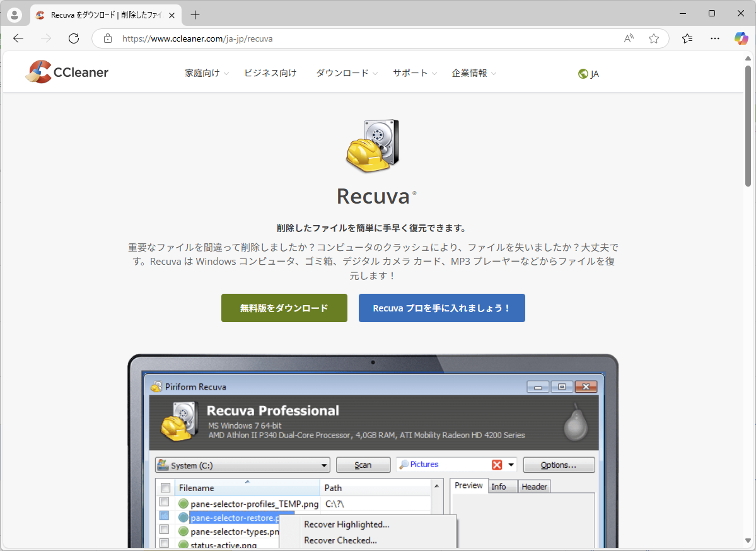Open the System (C:) drive dropdown
The width and height of the screenshot is (756, 551).
tap(243, 465)
